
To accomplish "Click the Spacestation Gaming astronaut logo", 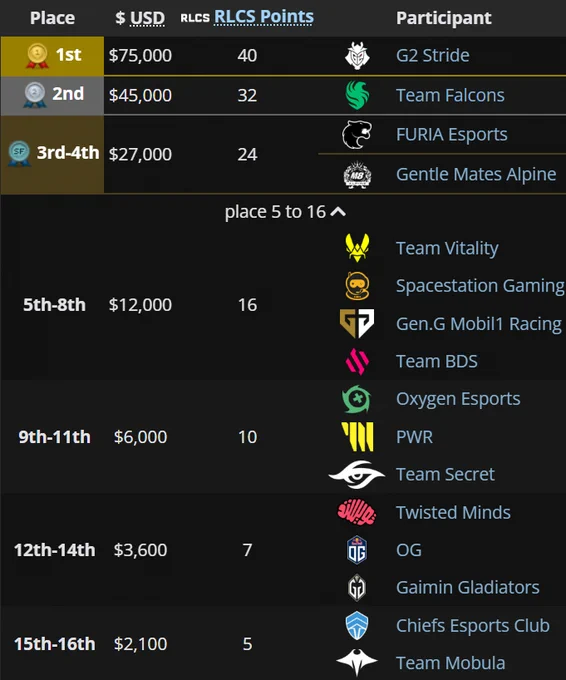I will click(357, 286).
